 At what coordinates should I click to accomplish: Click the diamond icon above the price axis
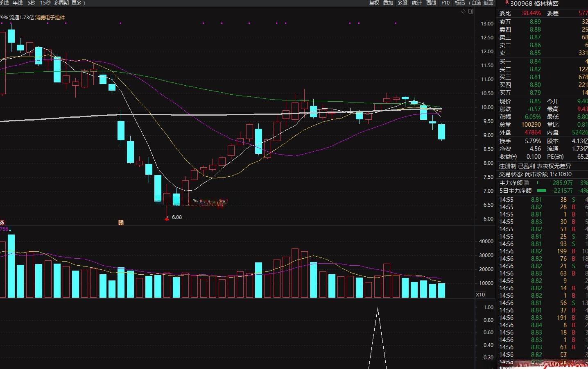pos(464,11)
